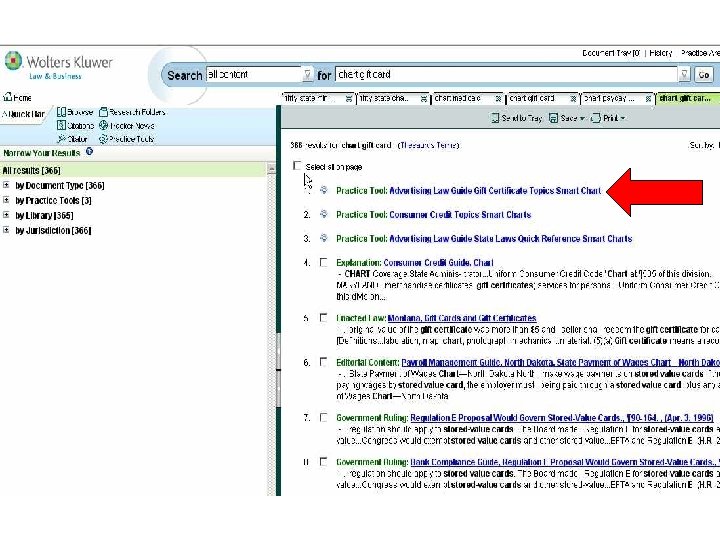The image size is (720, 540).
Task: Click scroll-up arrow of the Narrow Results panel
Action: pyautogui.click(x=271, y=169)
